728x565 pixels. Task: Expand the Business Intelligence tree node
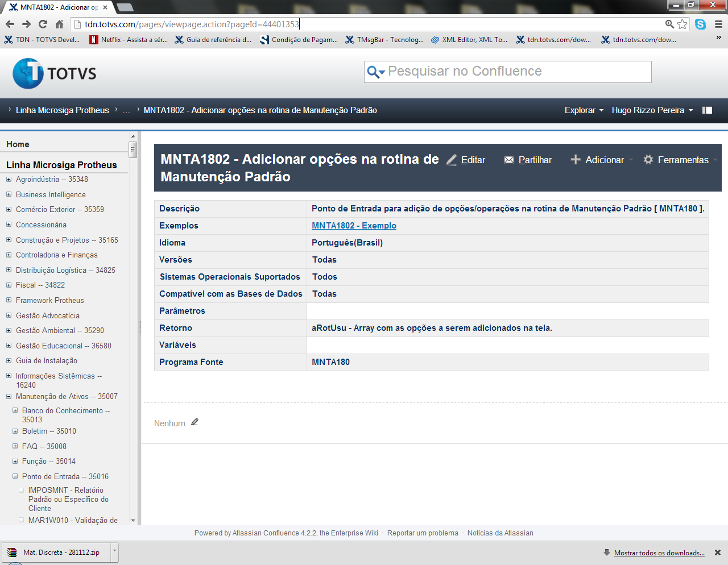click(9, 194)
